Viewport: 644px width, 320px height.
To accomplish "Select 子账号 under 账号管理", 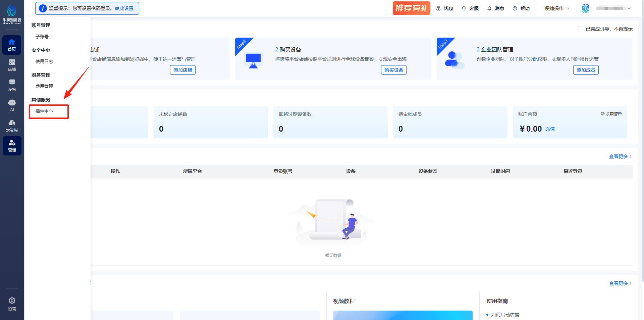I will (42, 37).
